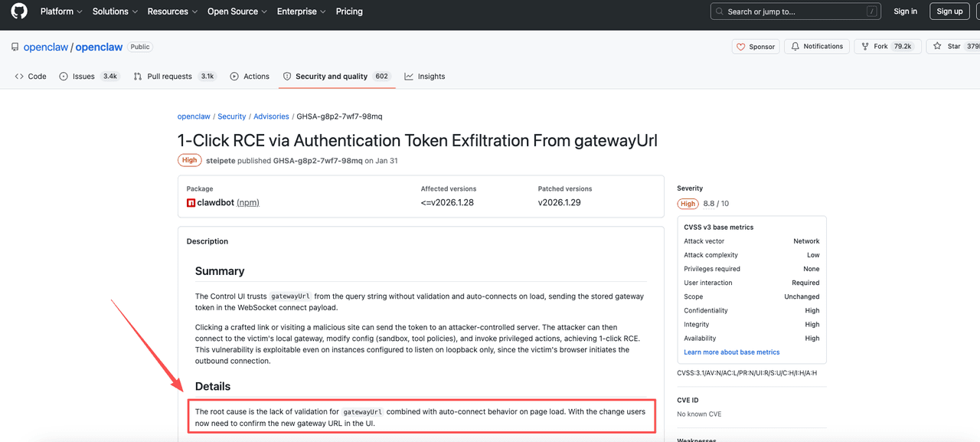980x442 pixels.
Task: Click affected versions value <=v2026.1.28
Action: [x=446, y=203]
